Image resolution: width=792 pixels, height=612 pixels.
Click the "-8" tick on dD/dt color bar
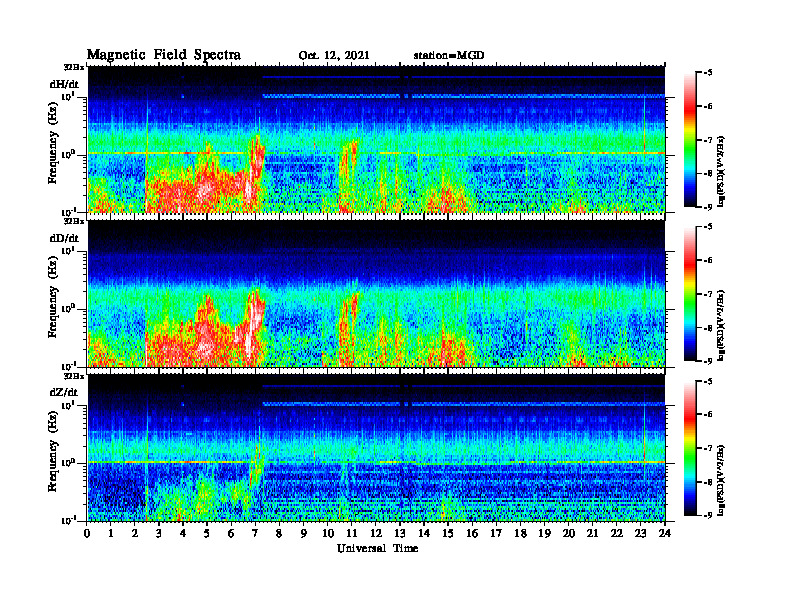point(708,328)
